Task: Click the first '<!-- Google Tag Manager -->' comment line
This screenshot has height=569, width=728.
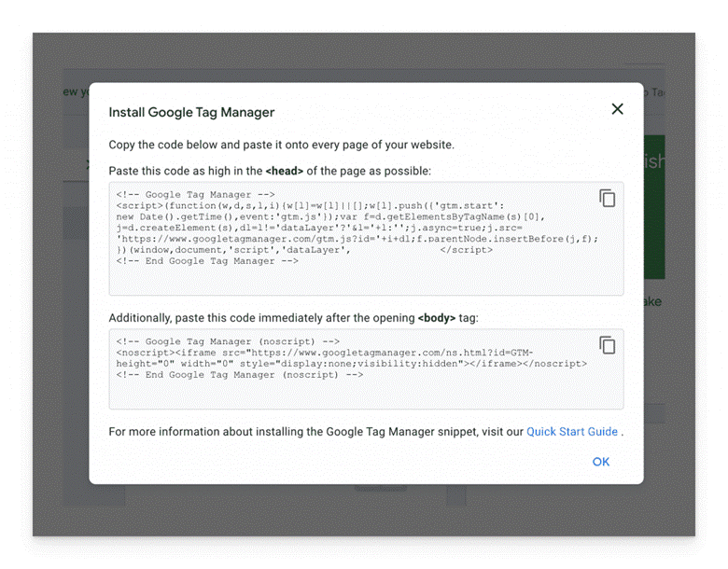Action: (x=195, y=194)
